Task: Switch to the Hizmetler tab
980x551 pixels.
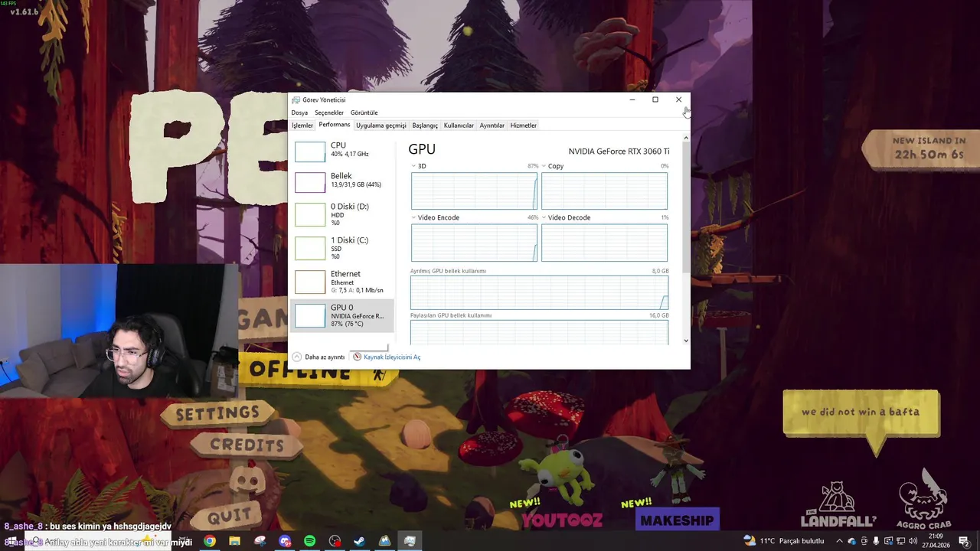Action: click(524, 126)
